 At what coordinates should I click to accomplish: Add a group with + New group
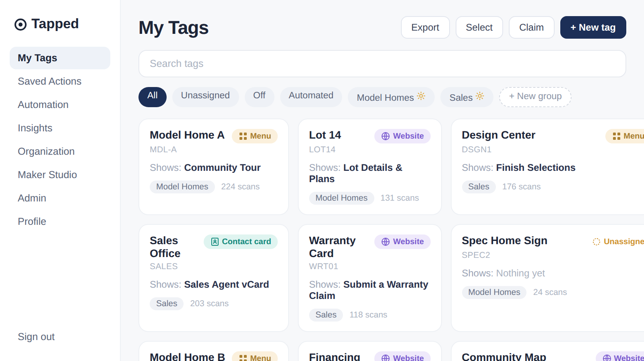point(535,97)
